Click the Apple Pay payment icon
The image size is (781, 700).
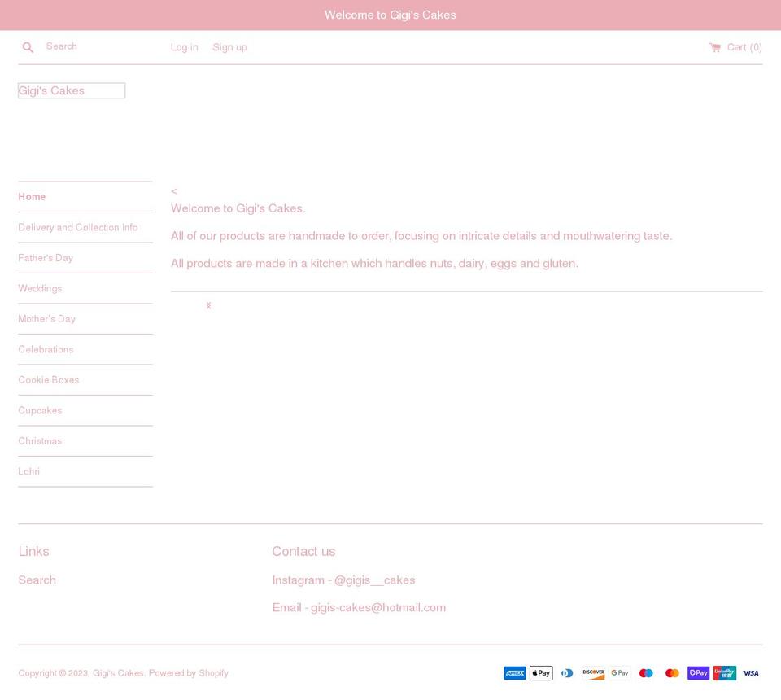tap(541, 673)
